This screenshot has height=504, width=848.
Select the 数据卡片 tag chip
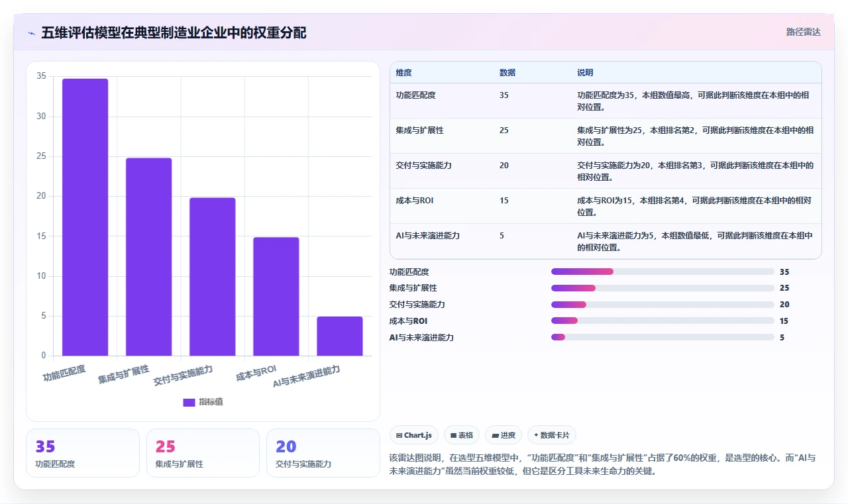(x=552, y=435)
